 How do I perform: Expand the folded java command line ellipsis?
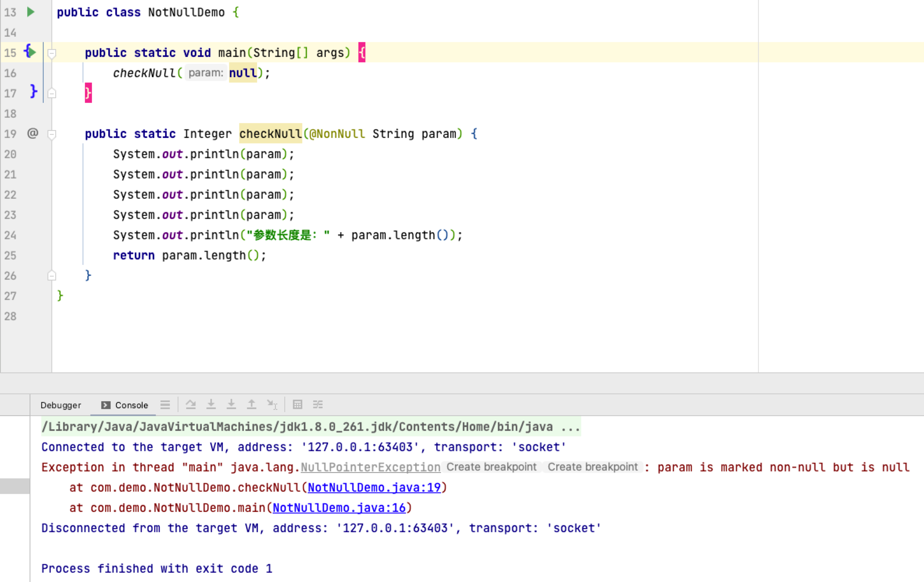coord(571,427)
